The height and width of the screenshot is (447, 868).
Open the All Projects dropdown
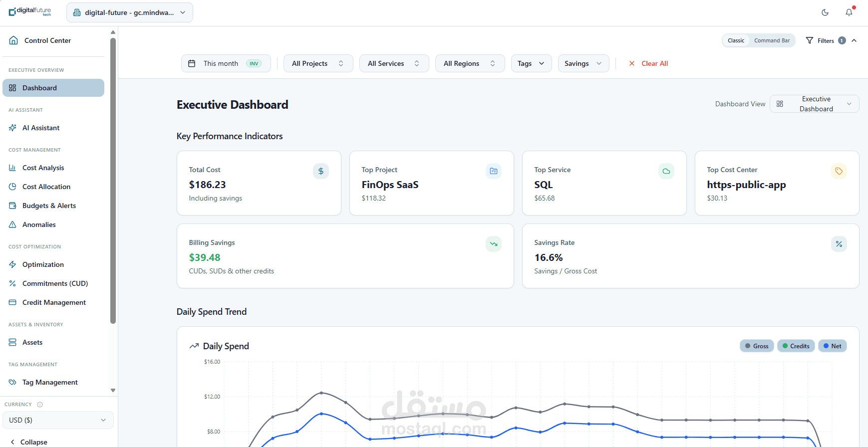click(x=318, y=63)
